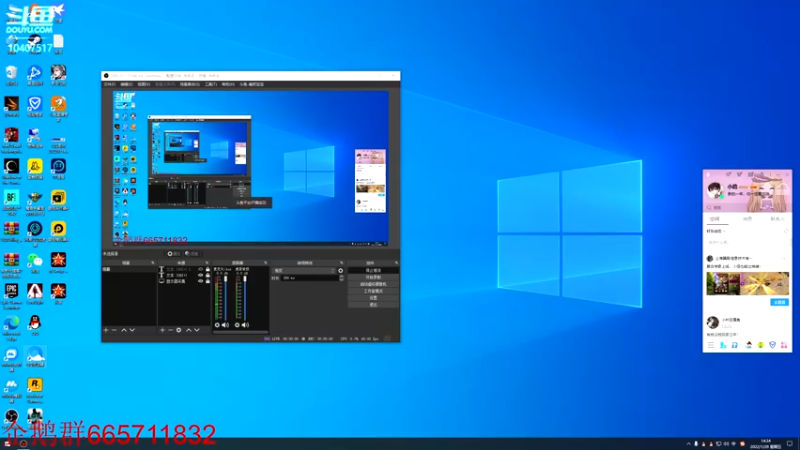Add a new scene with the plus icon
800x450 pixels.
point(106,330)
